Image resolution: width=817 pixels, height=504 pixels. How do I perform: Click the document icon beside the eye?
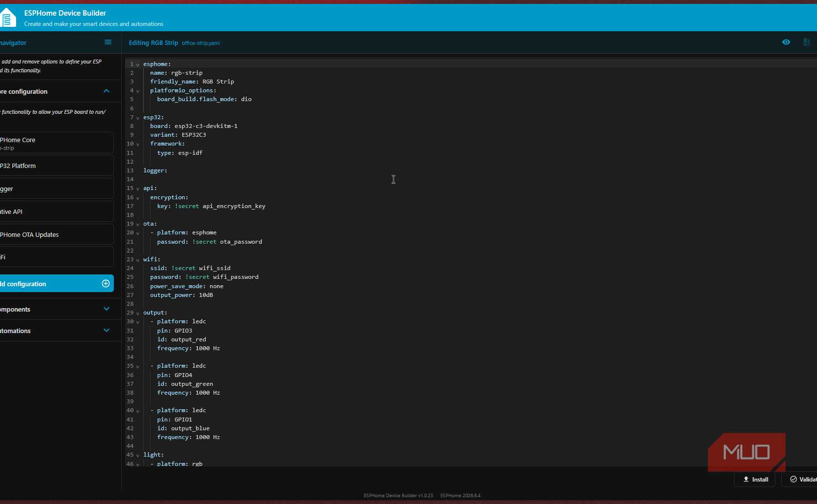tap(806, 42)
